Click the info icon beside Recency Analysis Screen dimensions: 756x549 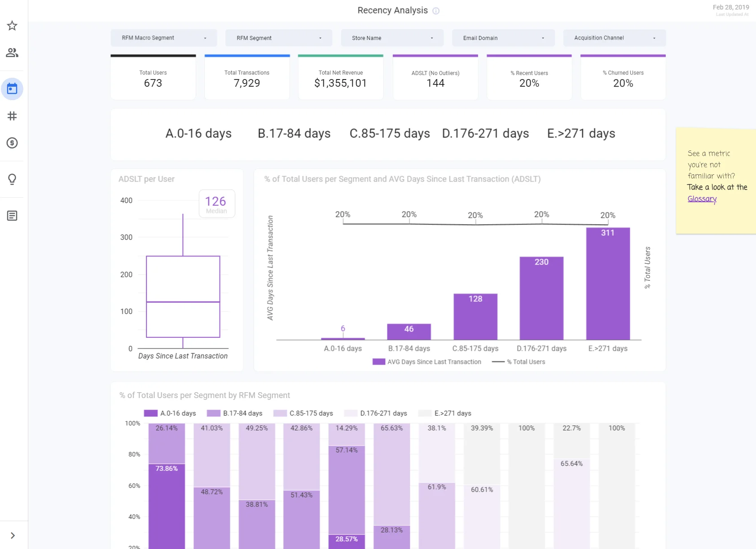click(x=436, y=11)
